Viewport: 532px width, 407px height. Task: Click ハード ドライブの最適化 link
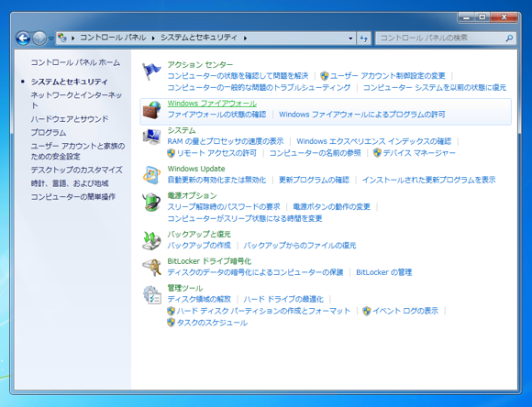[x=283, y=299]
